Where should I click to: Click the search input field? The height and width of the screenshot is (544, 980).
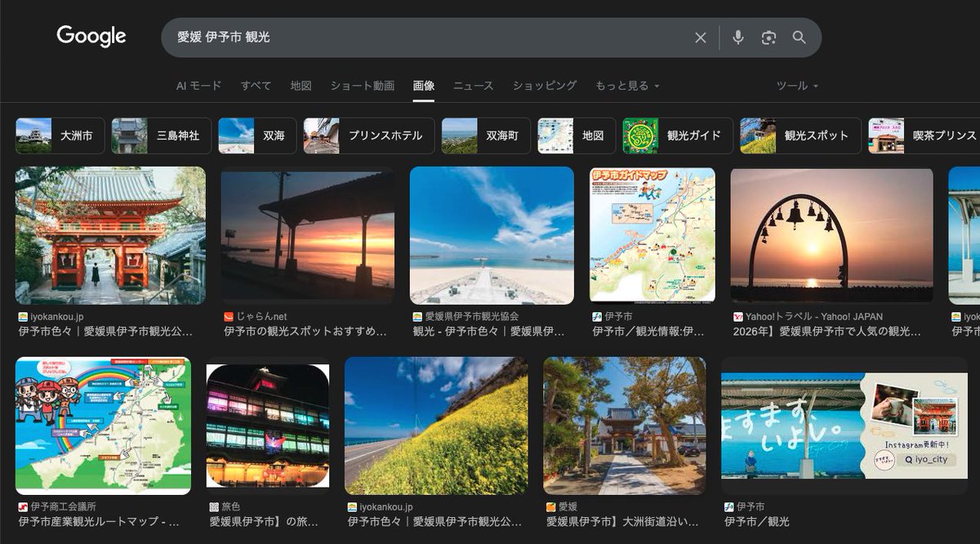coord(408,37)
